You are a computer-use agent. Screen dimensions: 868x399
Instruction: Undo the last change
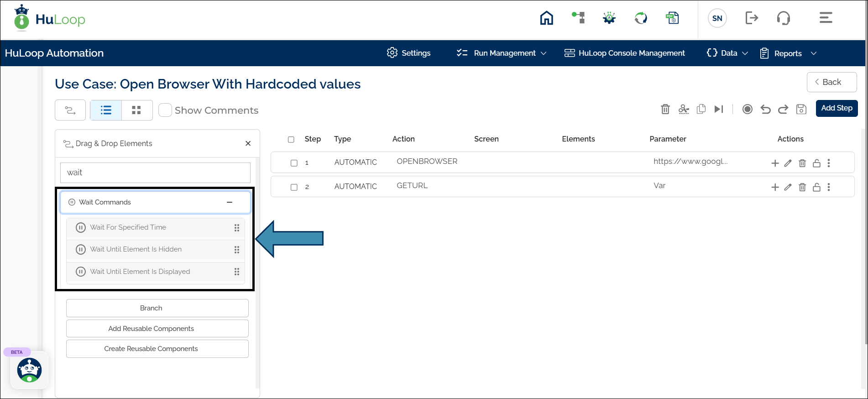coord(765,109)
